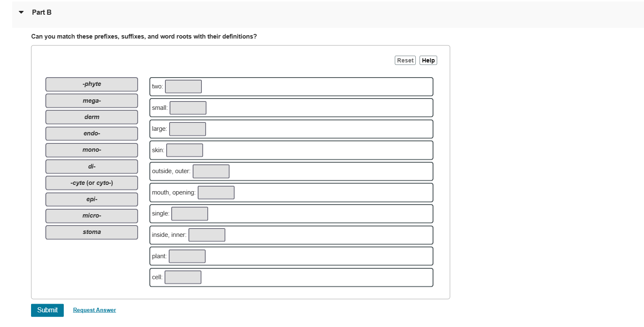644x327 pixels.
Task: Click the Reset button
Action: (405, 60)
